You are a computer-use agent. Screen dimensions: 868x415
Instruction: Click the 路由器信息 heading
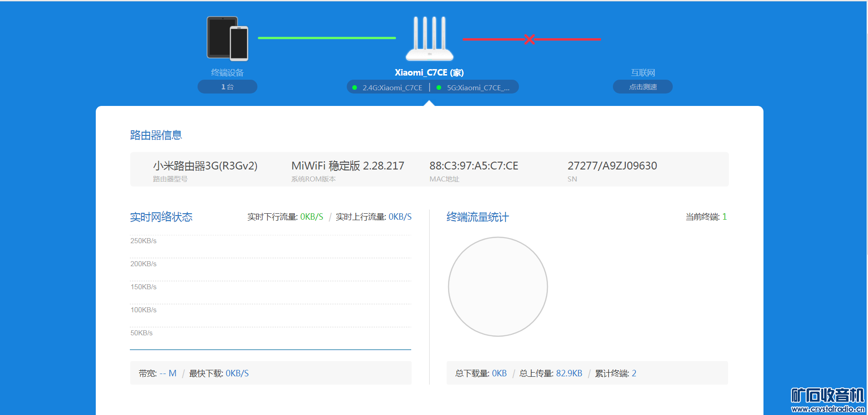(156, 135)
